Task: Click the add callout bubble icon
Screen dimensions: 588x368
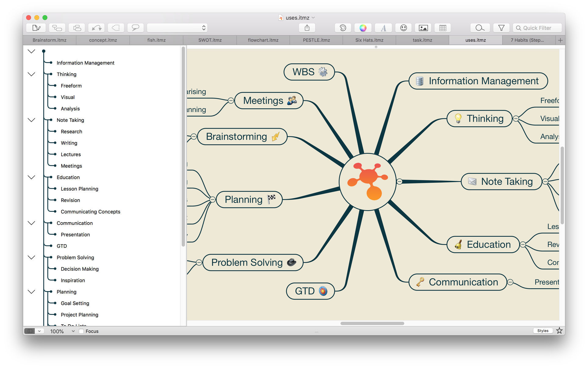Action: (x=135, y=28)
